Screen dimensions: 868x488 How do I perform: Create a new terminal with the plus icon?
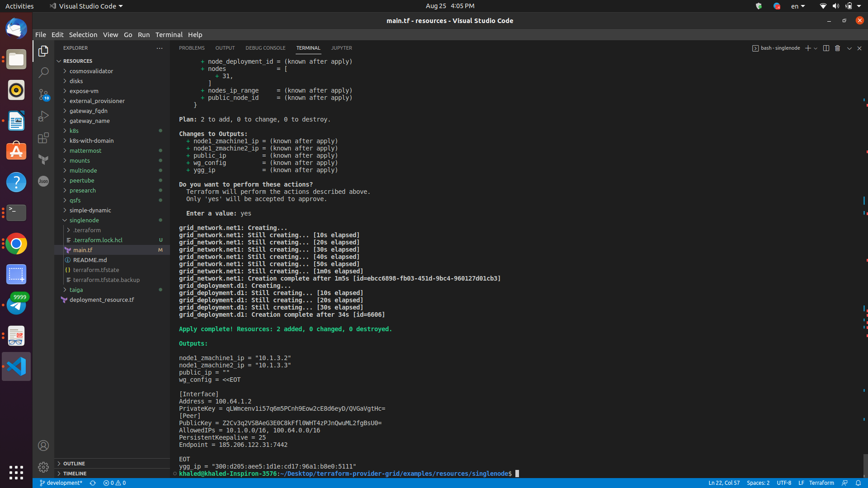[808, 48]
